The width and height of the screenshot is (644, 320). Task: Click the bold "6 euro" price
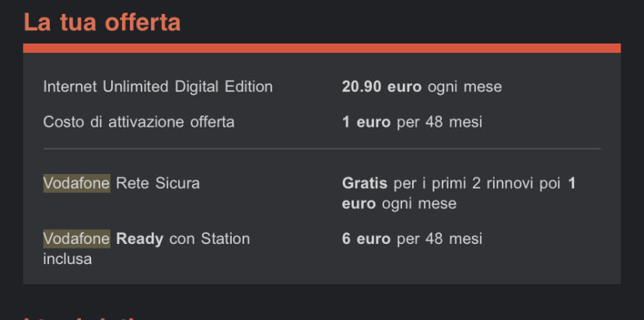(366, 238)
